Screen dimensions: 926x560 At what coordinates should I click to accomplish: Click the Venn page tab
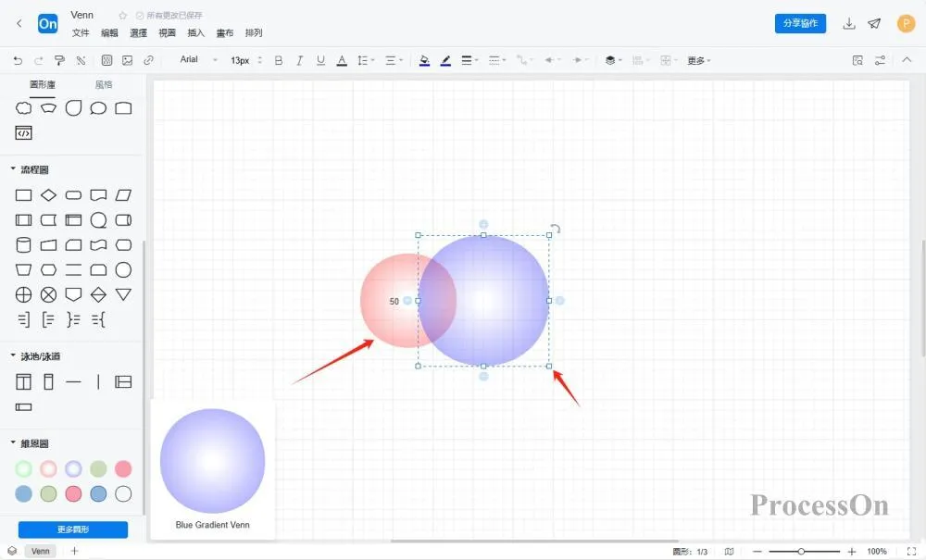40,551
